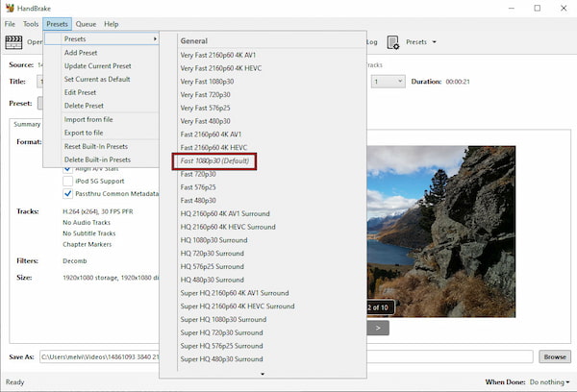Click the Presets toolbar gear-document icon
The width and height of the screenshot is (577, 392).
pyautogui.click(x=393, y=42)
